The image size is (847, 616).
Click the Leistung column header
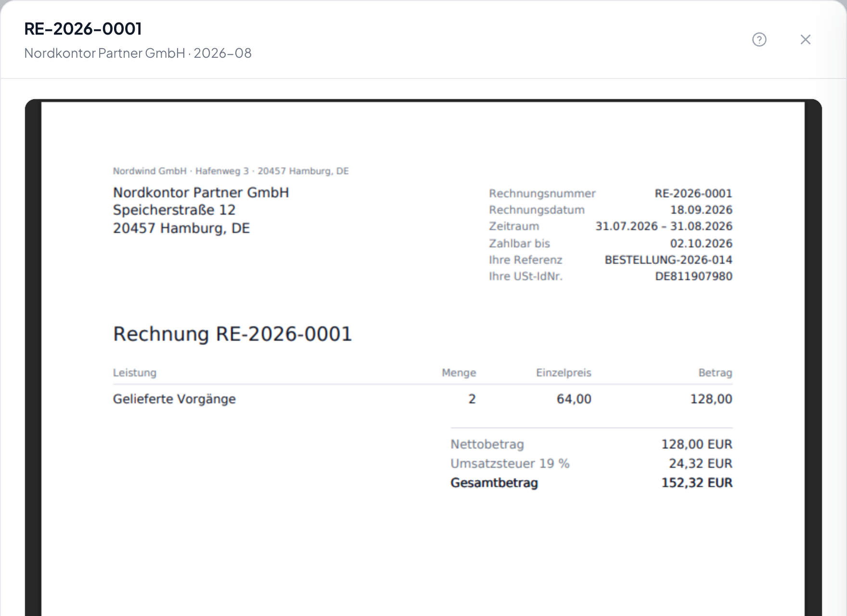click(x=135, y=373)
